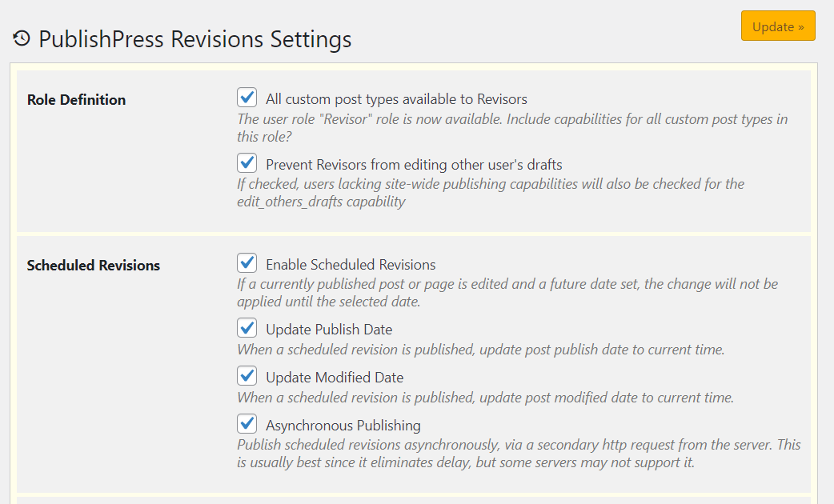Click the 'All custom post types available to Revisors' label
Screen dimensions: 834x504
[x=396, y=99]
